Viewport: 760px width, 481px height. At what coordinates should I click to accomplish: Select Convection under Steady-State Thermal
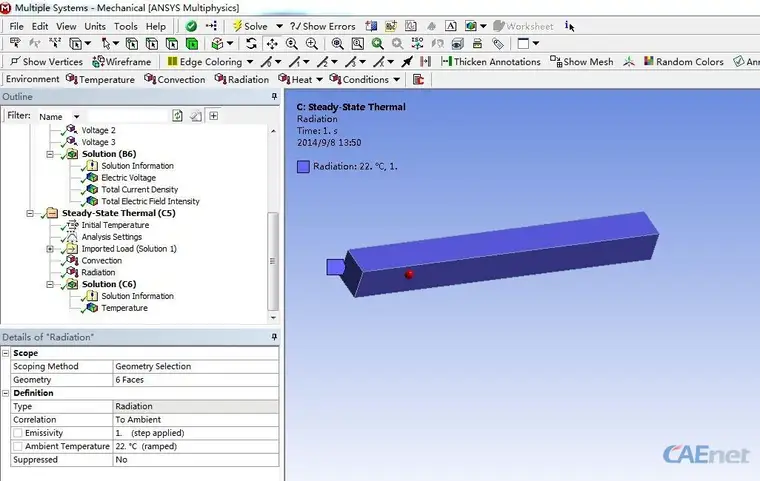(101, 260)
